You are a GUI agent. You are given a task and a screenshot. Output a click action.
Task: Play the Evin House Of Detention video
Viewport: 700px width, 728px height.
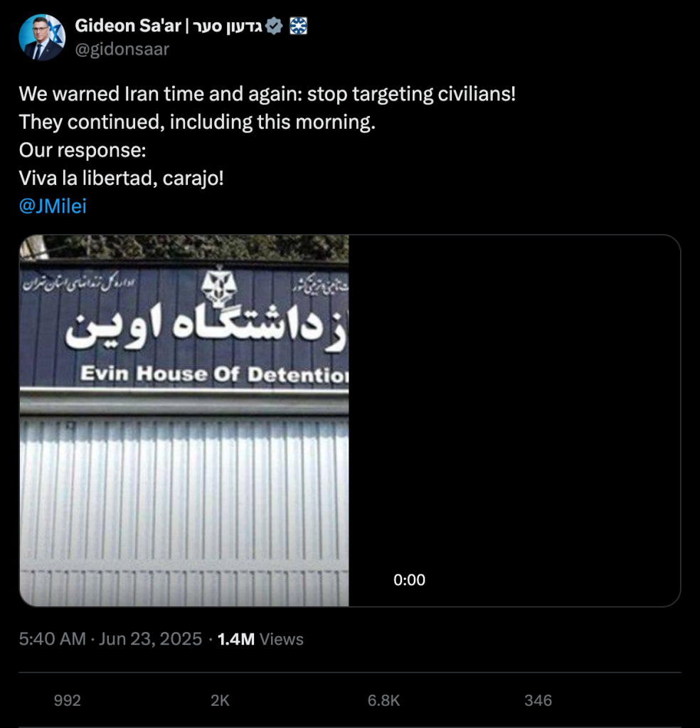(x=349, y=421)
